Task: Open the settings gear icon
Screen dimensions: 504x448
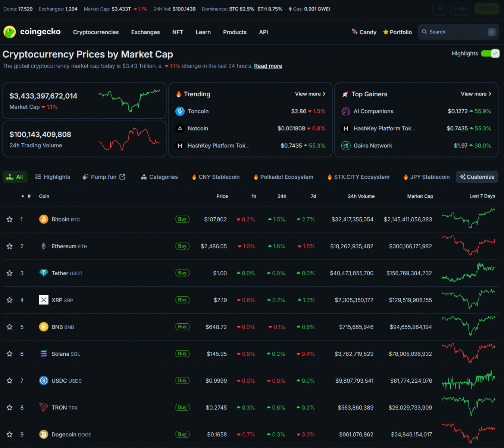Action: point(439,9)
